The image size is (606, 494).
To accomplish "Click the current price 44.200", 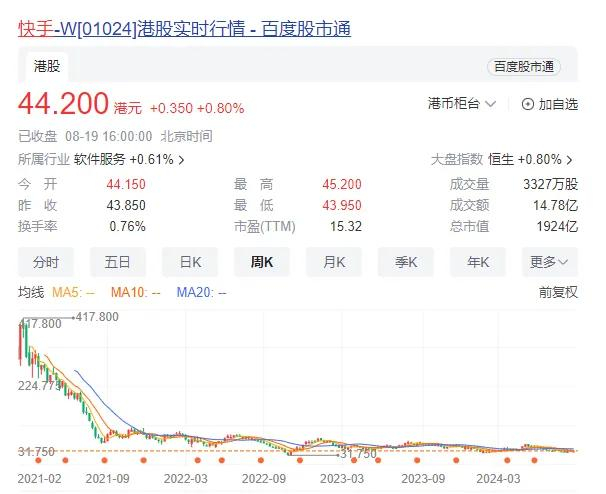I will coord(63,104).
